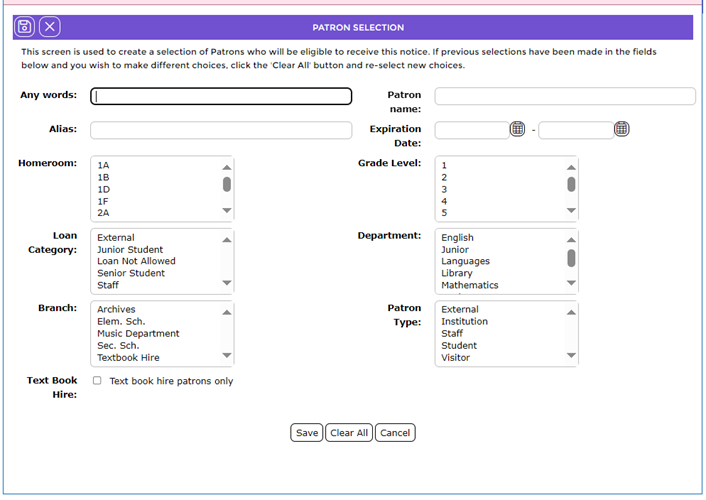
Task: Select homeroom 1A
Action: 103,165
